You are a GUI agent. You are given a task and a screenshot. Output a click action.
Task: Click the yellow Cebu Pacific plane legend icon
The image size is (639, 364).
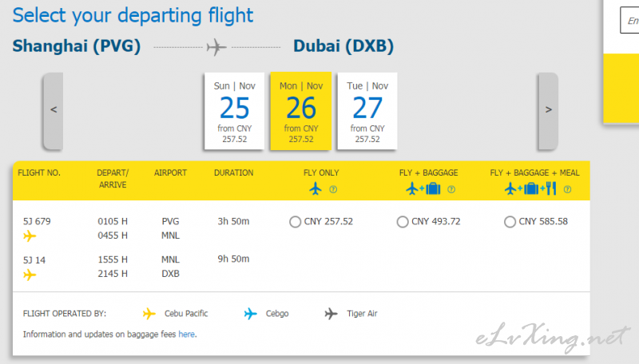tap(149, 314)
